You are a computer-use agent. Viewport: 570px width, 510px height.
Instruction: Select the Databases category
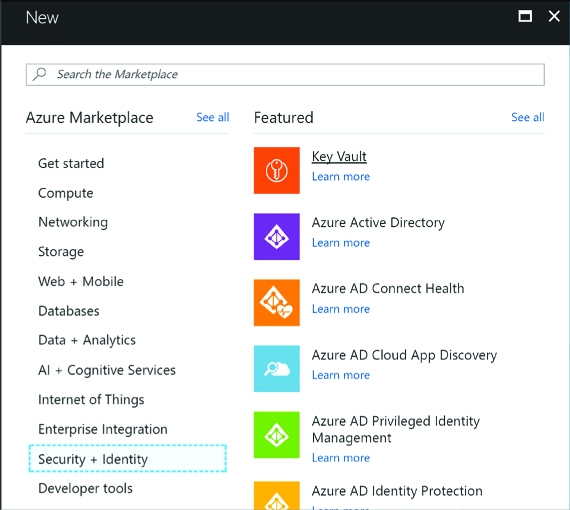coord(69,311)
